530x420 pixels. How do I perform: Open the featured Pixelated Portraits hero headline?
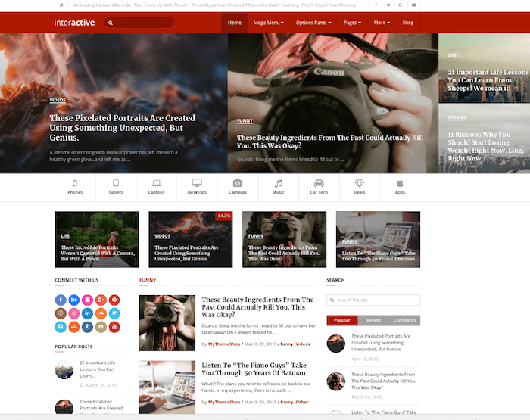click(123, 128)
